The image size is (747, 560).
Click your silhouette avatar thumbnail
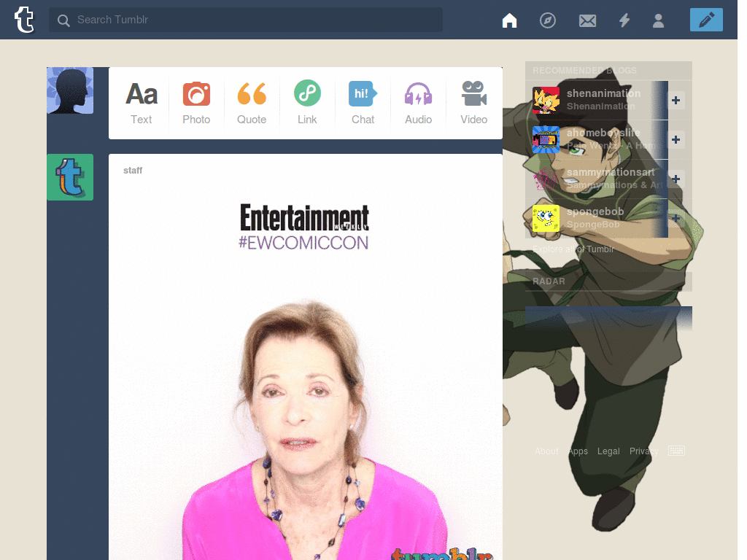[70, 90]
